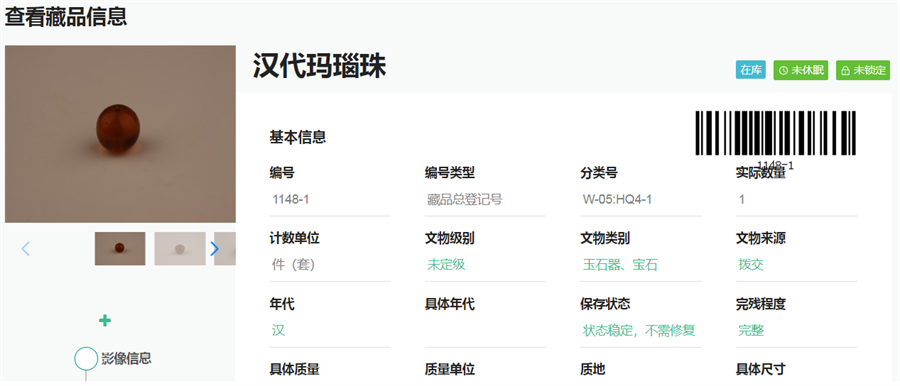Click the left arrow of image carousel

(x=25, y=249)
